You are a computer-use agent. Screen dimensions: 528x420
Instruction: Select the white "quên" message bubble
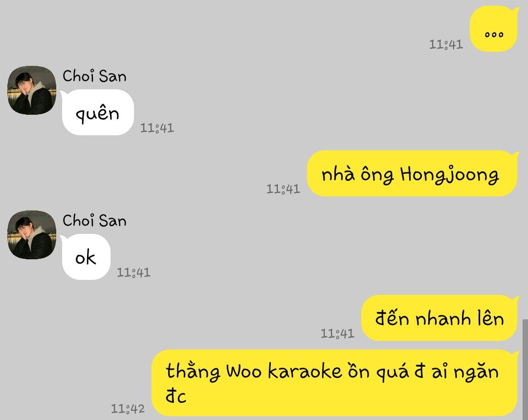pyautogui.click(x=97, y=112)
